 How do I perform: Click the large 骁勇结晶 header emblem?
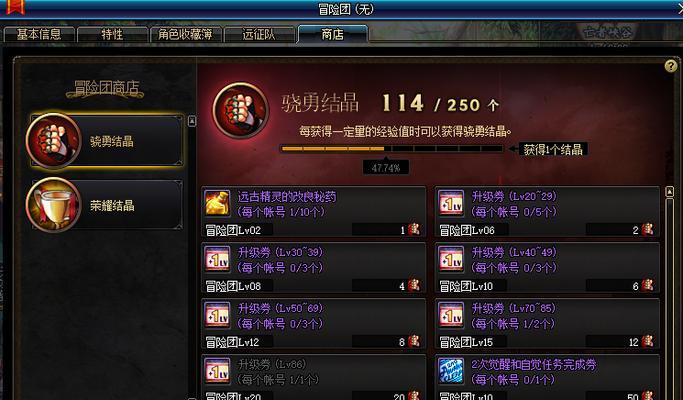[x=240, y=110]
